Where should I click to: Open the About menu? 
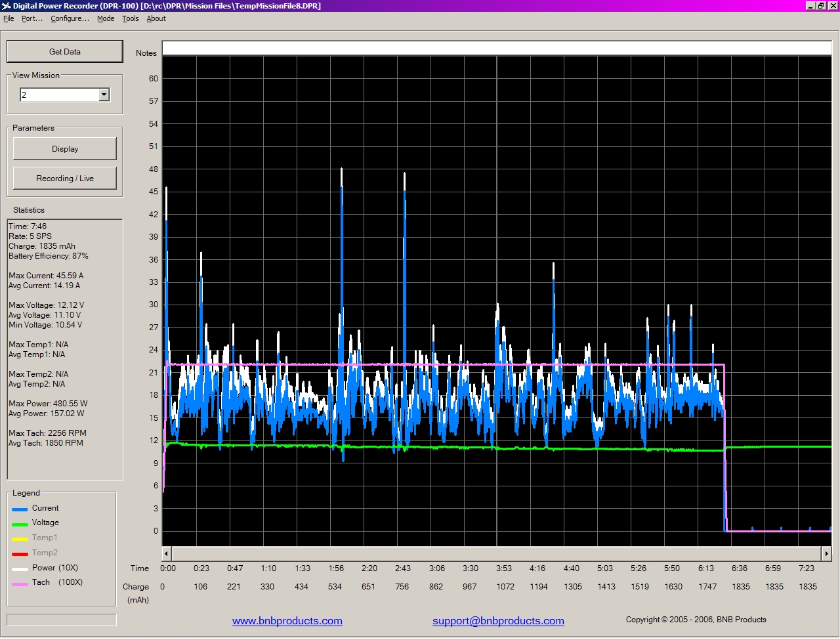156,18
